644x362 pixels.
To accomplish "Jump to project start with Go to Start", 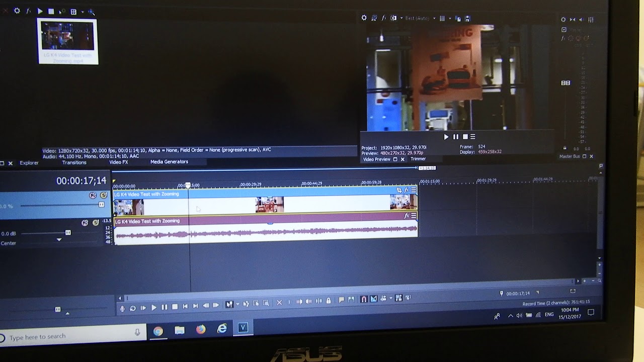I will tap(185, 306).
